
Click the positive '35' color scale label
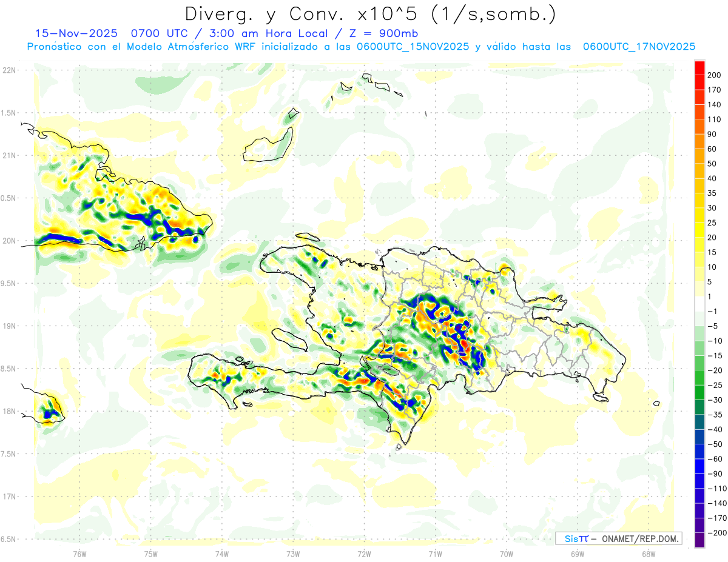click(x=712, y=193)
